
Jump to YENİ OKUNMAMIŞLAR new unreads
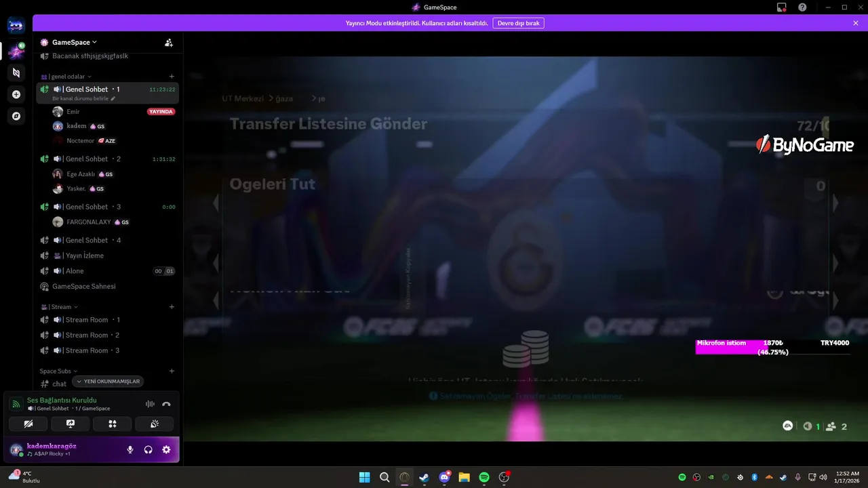click(108, 382)
